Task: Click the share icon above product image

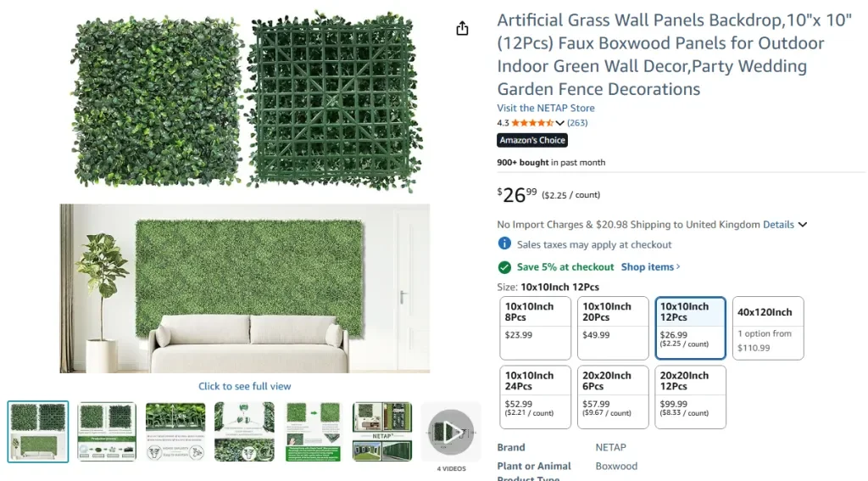Action: coord(462,29)
